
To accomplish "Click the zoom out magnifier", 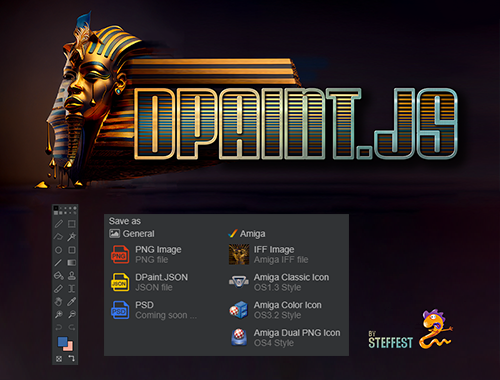I will pos(72,314).
